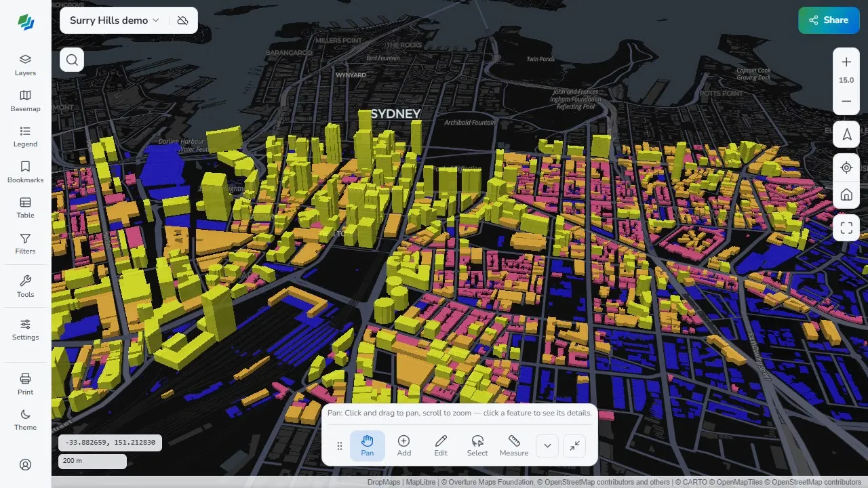Collapse the bottom toolbar
The width and height of the screenshot is (868, 488).
[574, 446]
